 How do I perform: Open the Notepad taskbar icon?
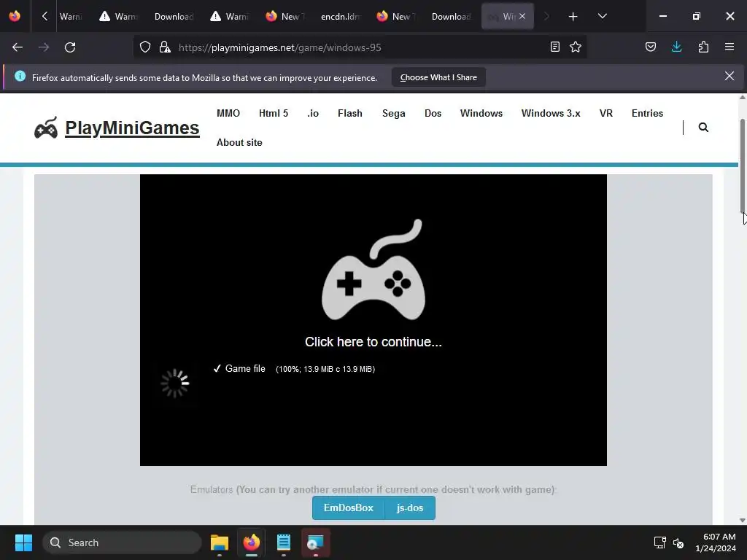284,542
